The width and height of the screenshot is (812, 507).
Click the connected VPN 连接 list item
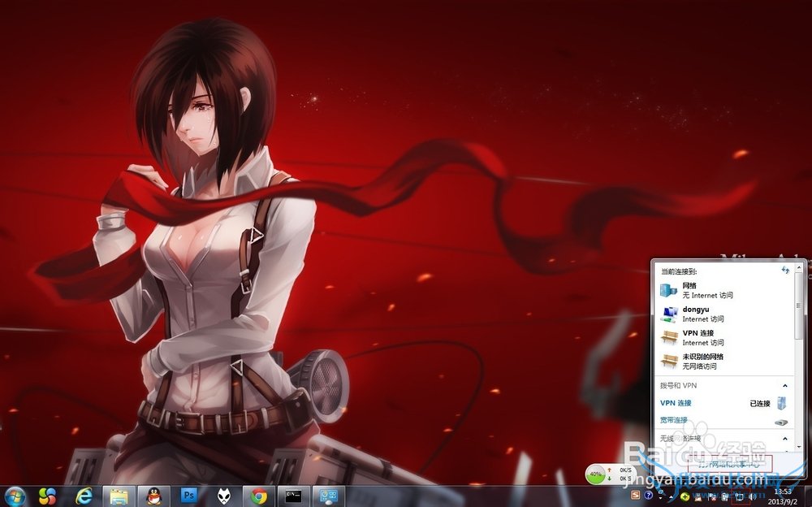click(x=724, y=403)
